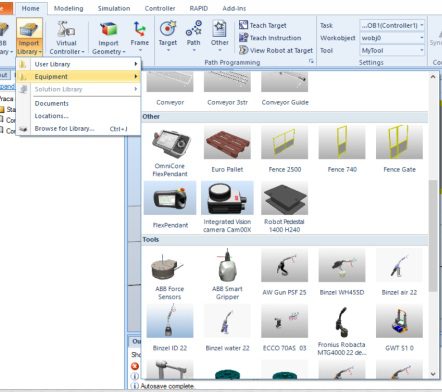This screenshot has height=392, width=442.
Task: Click the red error icon in output
Action: tap(135, 366)
